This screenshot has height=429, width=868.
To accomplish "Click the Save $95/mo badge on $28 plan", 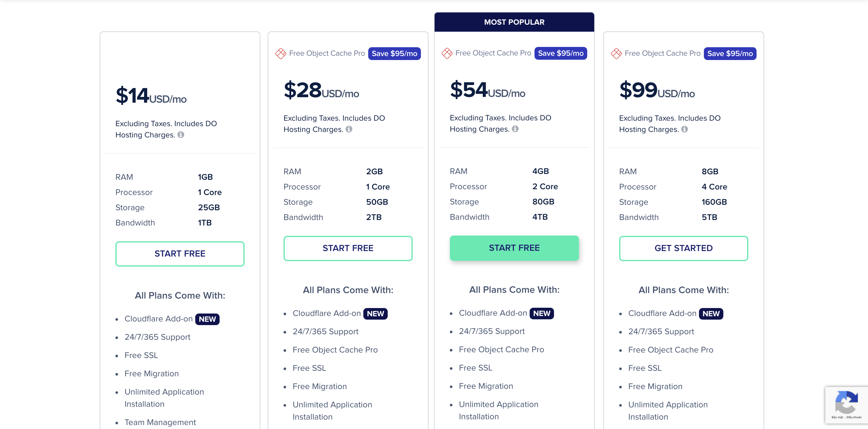I will pyautogui.click(x=394, y=53).
